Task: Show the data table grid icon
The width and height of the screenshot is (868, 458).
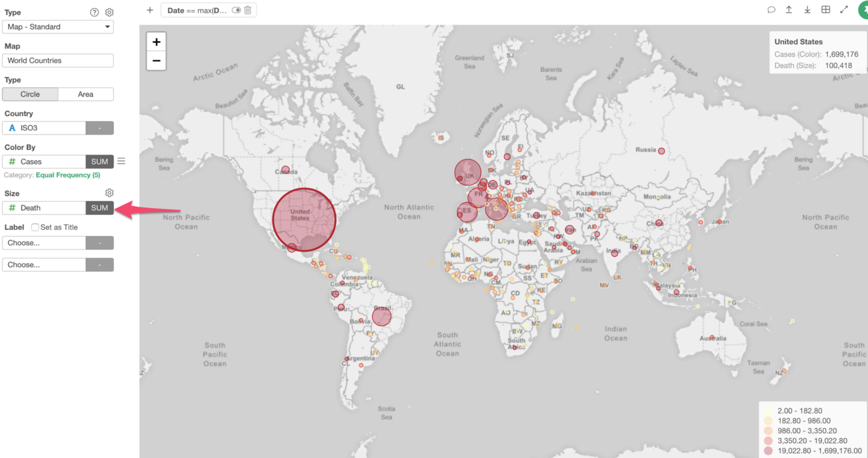Action: pos(826,10)
